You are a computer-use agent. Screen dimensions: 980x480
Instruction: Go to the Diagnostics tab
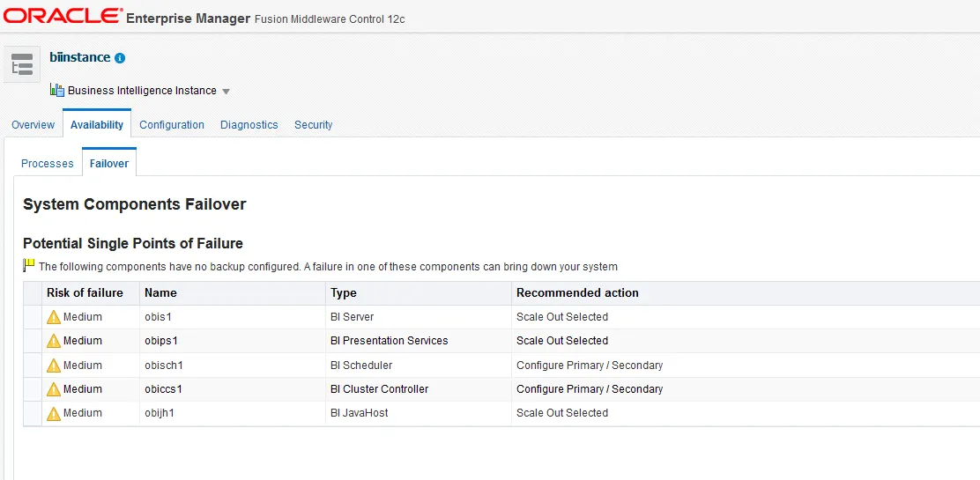coord(249,125)
